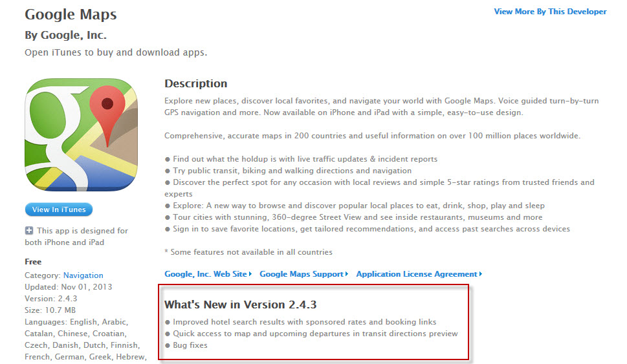Expand the plus icon beside device compatibility

pos(29,231)
